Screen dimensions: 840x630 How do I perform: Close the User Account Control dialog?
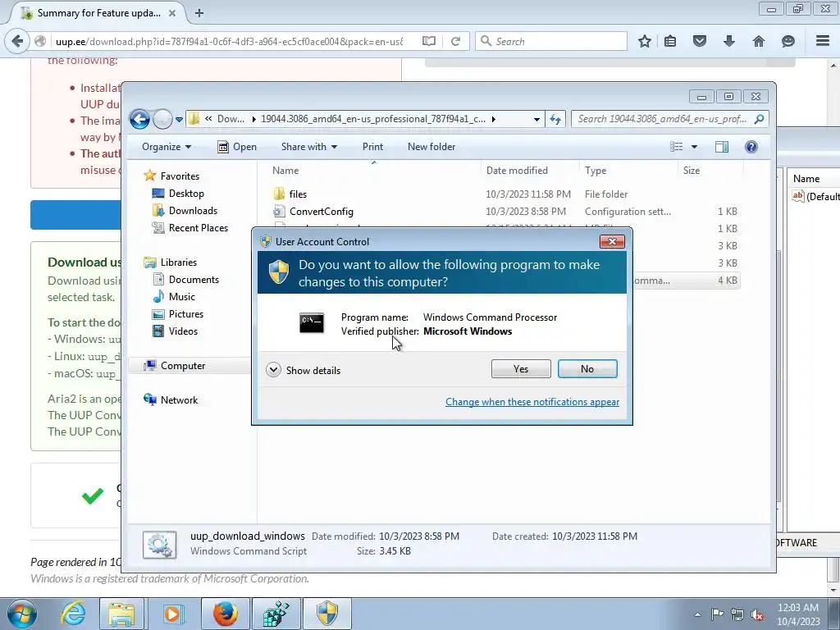click(x=612, y=242)
